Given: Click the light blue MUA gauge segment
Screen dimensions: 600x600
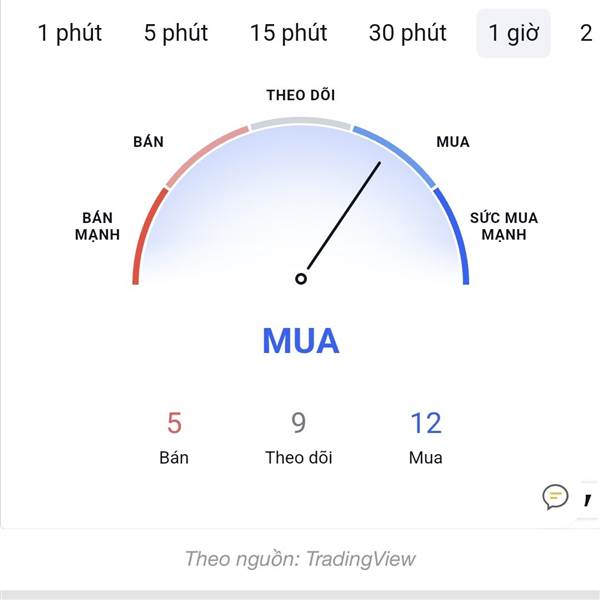Looking at the screenshot, I should 396,153.
